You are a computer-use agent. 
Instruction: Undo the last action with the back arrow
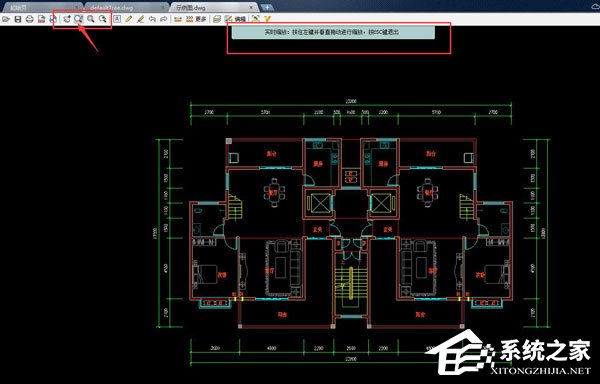(152, 19)
